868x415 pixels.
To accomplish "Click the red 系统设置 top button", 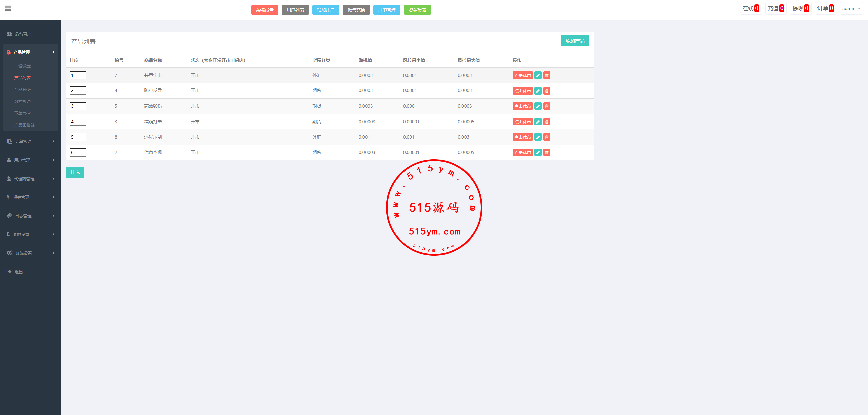I will (264, 10).
